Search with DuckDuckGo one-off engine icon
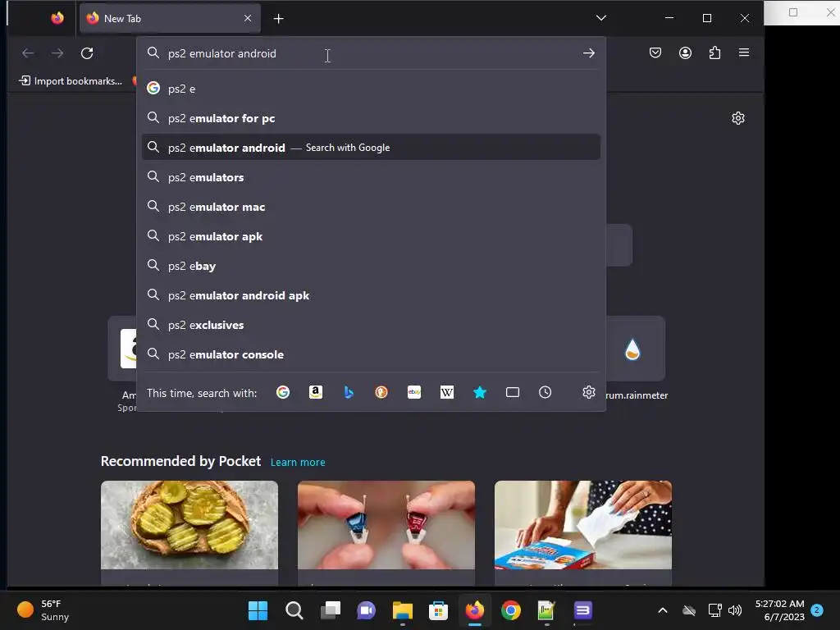 coord(381,393)
